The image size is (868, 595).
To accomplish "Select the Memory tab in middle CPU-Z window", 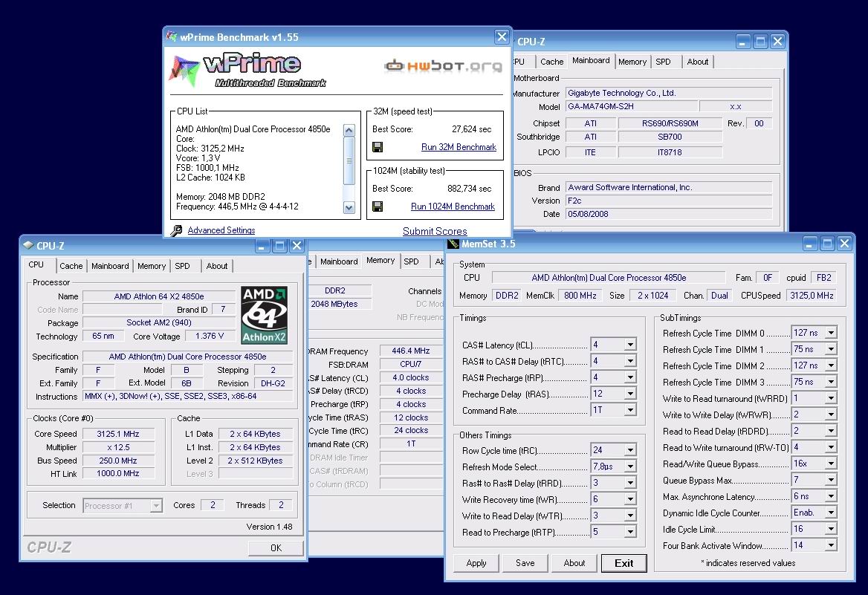I will (x=380, y=261).
